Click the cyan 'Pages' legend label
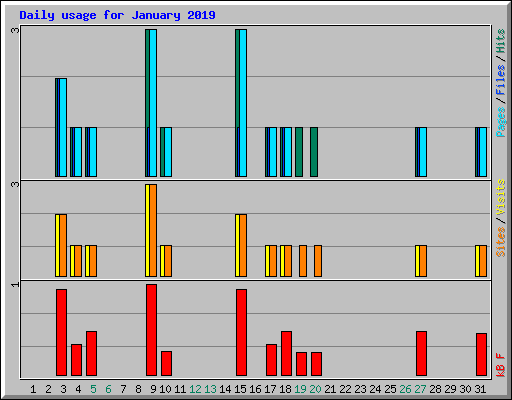Image resolution: width=512 pixels, height=400 pixels. [501, 122]
